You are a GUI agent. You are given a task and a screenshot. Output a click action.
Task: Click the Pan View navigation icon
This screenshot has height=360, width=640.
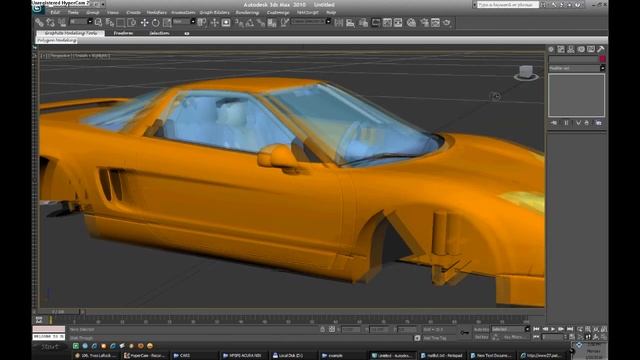[588, 337]
